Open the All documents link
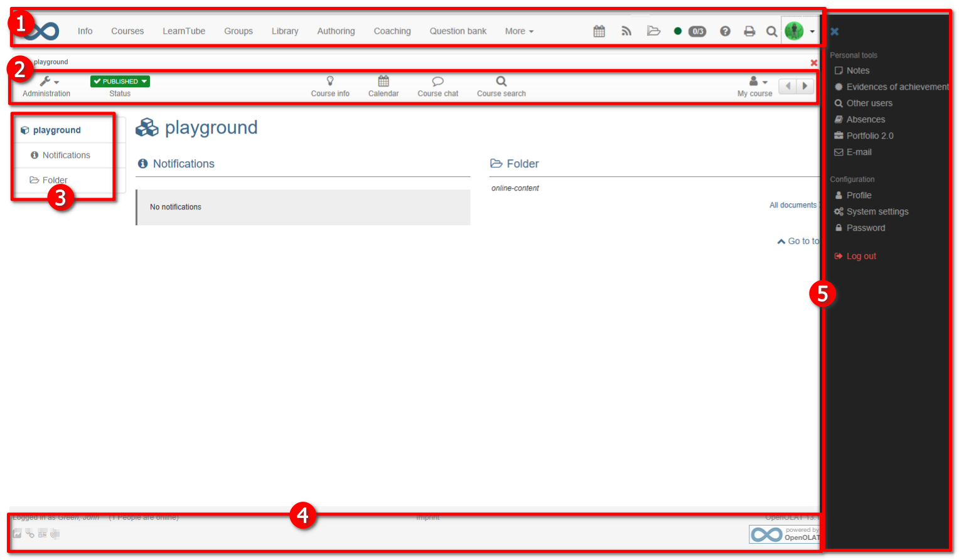Screen dimensions: 959x560 tap(793, 205)
